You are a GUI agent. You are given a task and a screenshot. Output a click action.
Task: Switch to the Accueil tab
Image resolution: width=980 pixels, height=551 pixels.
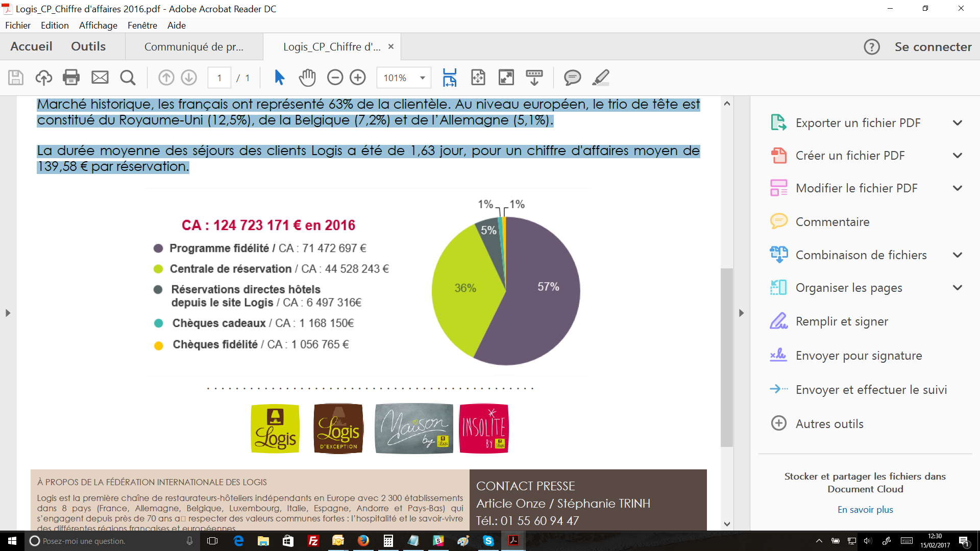tap(31, 46)
